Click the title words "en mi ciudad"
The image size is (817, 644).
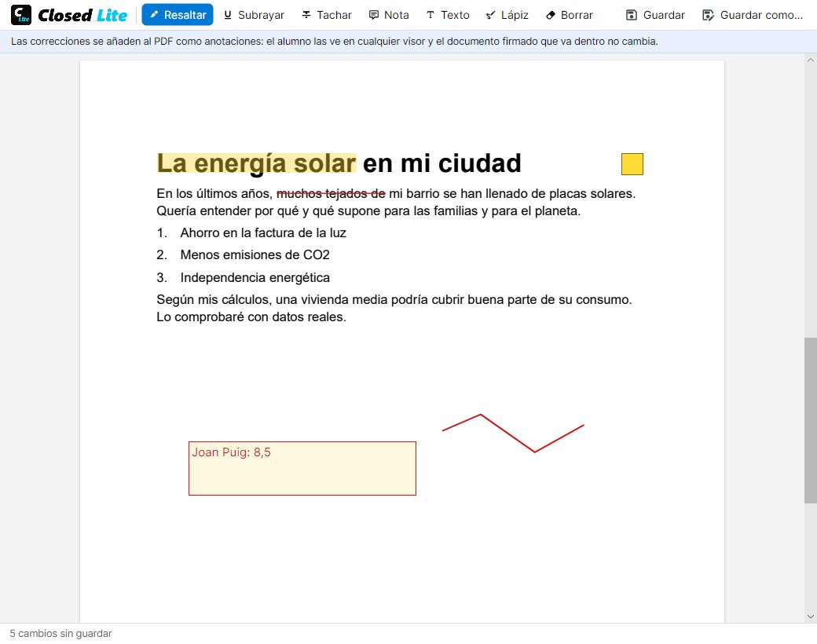[441, 163]
